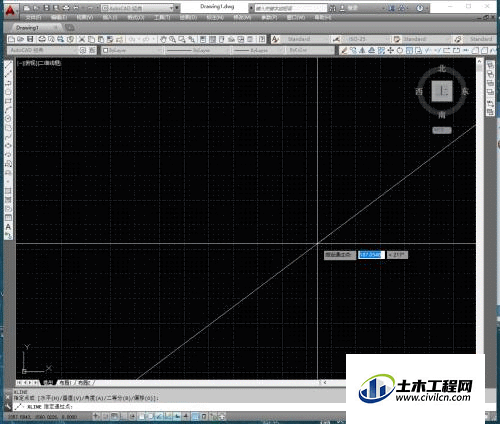Toggle Infer Constraints in status bar

click(x=96, y=416)
